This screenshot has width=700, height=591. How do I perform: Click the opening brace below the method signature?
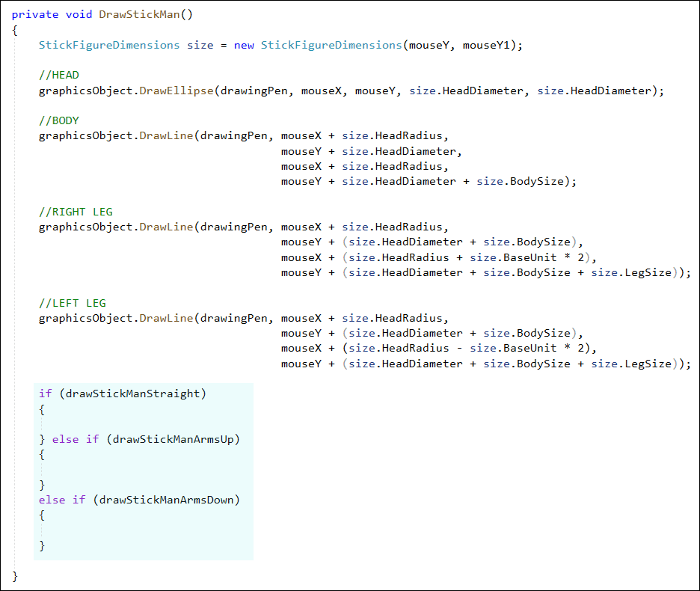[x=15, y=30]
